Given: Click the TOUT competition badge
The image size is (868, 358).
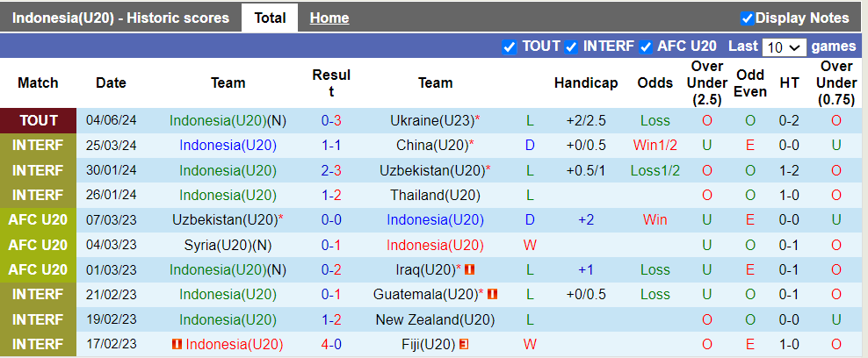Looking at the screenshot, I should point(38,120).
